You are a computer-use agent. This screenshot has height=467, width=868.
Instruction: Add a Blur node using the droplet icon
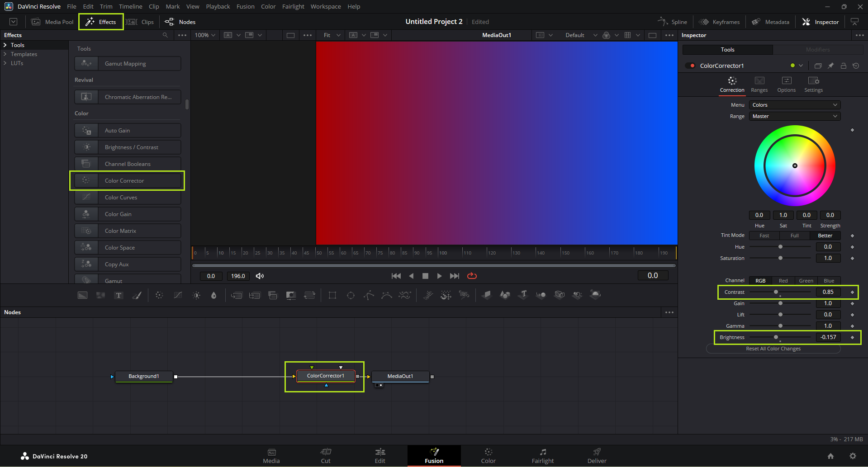tap(213, 295)
